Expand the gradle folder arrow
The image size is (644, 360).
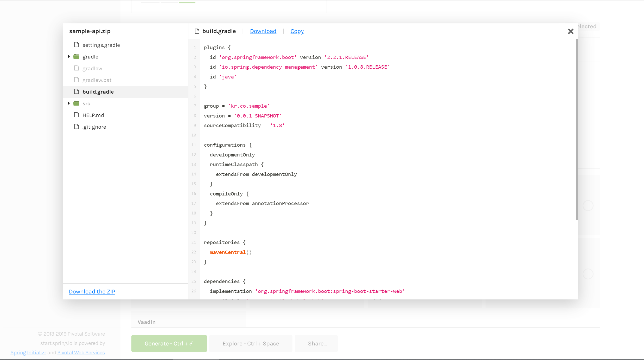69,56
